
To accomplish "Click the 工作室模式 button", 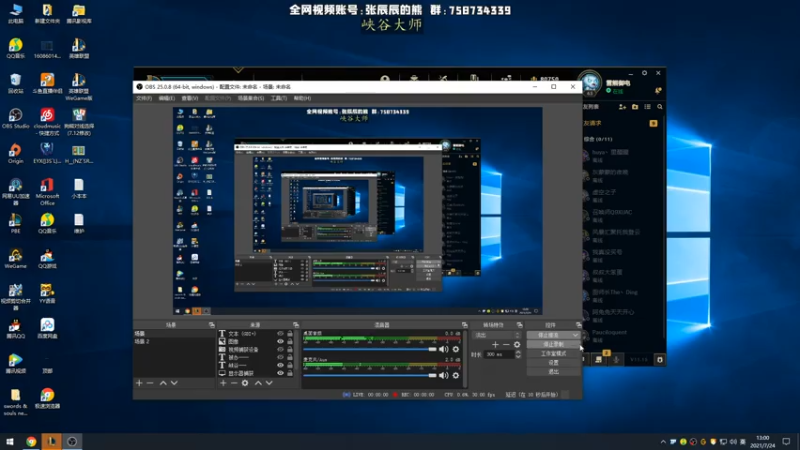I will (554, 354).
